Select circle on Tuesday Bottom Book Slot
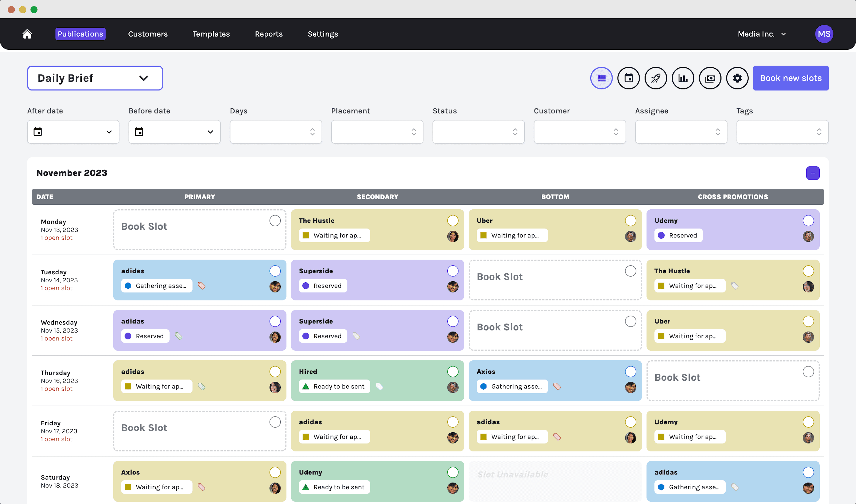The image size is (856, 504). (x=630, y=271)
